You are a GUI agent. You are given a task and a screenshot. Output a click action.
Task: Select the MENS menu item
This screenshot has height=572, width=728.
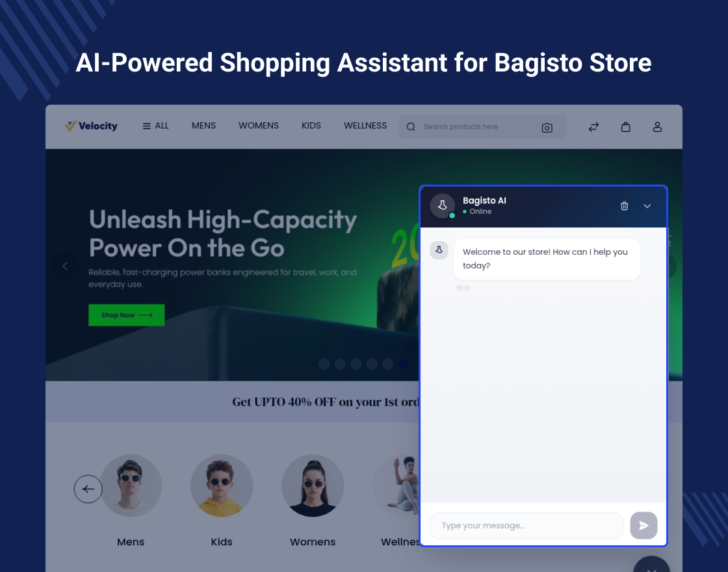(203, 126)
